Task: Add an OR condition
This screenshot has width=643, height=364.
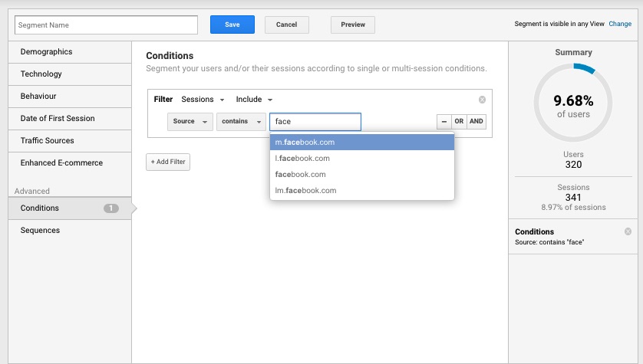Action: coord(459,122)
